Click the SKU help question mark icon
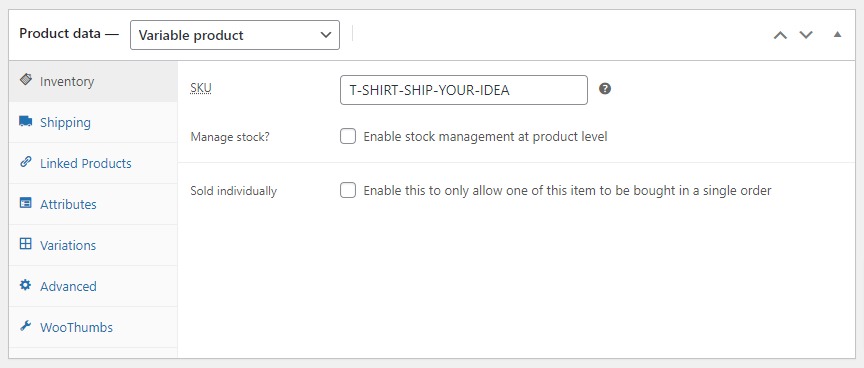The width and height of the screenshot is (864, 368). [605, 89]
